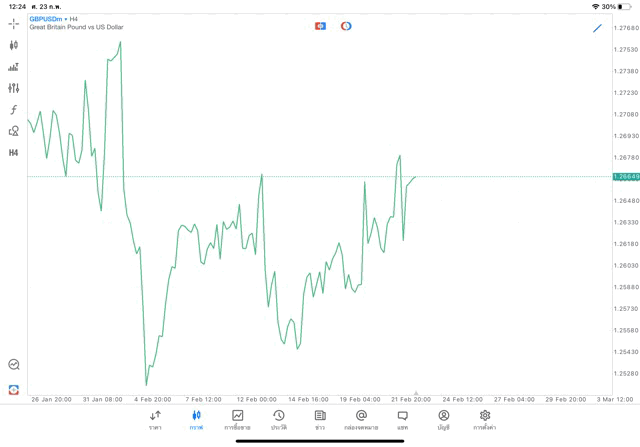Open the ข่าว (News) tab

point(320,419)
